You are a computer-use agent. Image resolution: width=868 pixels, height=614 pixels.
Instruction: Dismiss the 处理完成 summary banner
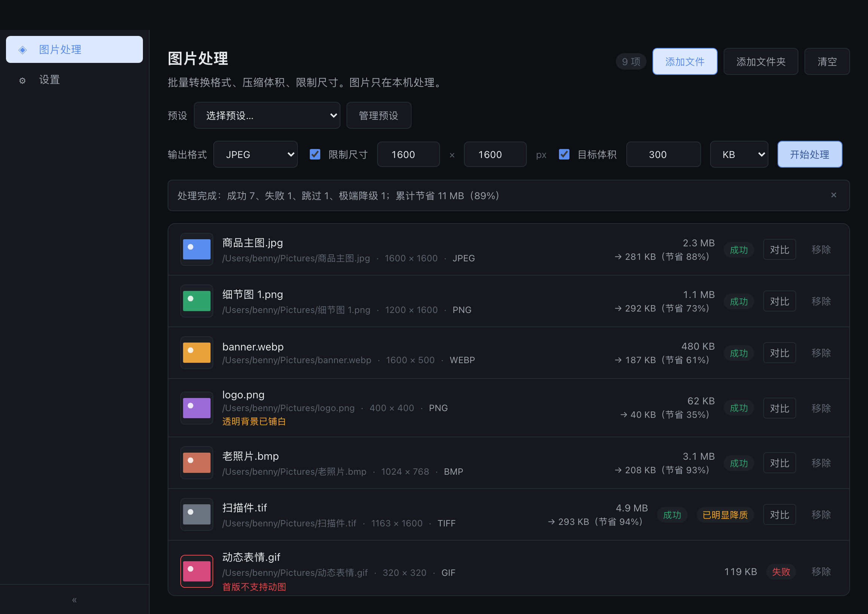pos(834,195)
